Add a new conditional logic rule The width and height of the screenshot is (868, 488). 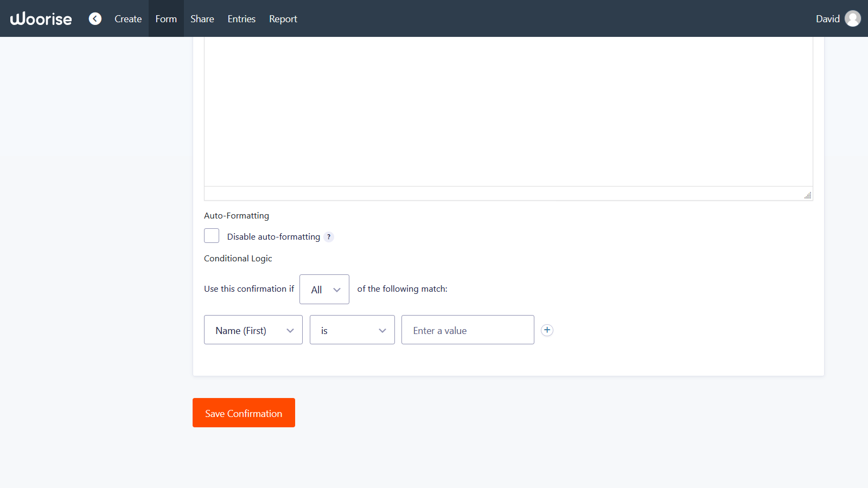547,330
